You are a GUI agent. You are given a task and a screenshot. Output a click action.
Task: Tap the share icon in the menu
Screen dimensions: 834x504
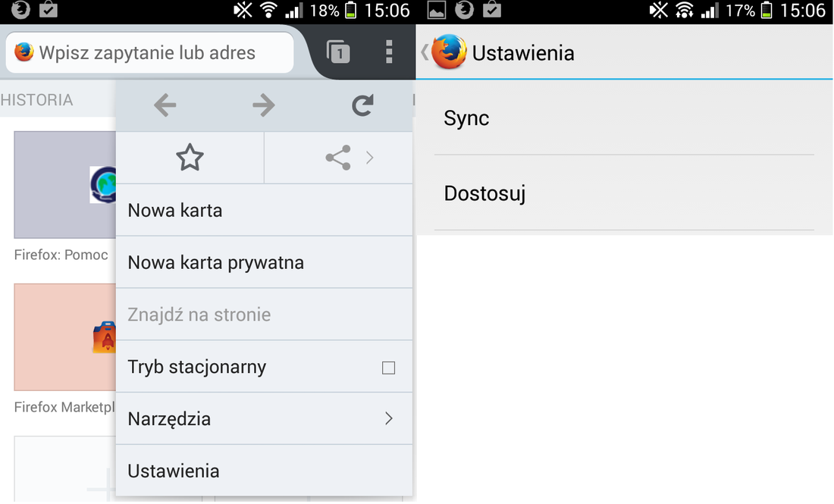(x=338, y=158)
